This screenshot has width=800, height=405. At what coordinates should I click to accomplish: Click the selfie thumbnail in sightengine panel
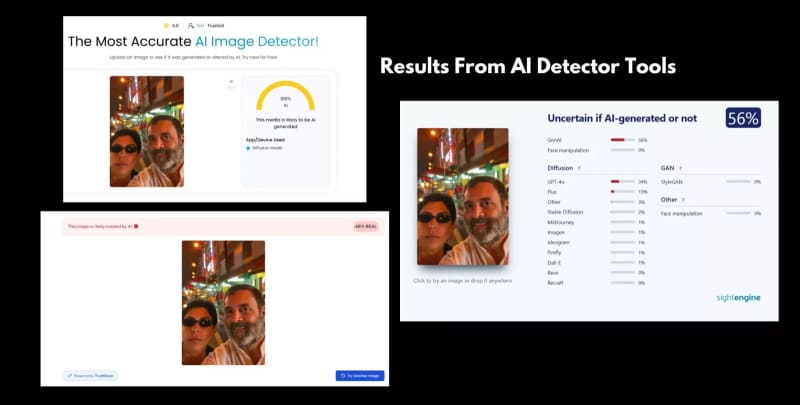[x=462, y=196]
